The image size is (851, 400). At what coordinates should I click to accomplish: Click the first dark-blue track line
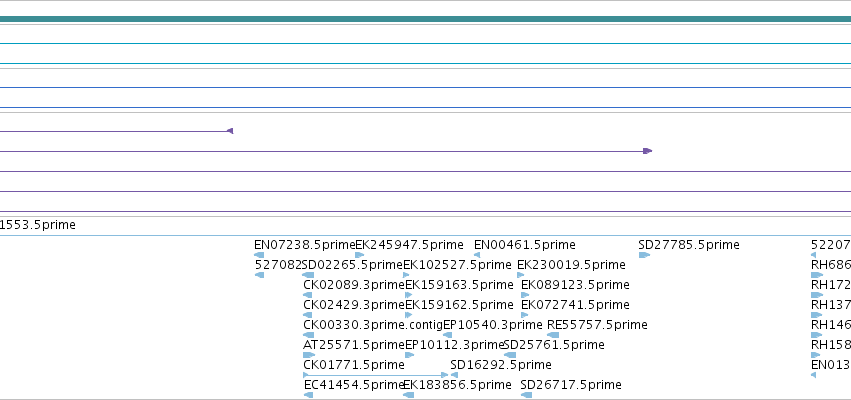tap(426, 87)
